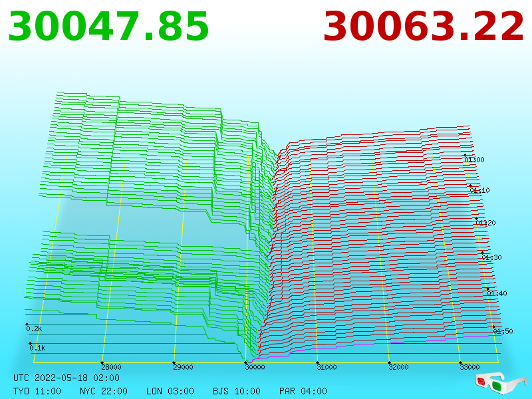Click the 01:50 time axis marker

503,331
